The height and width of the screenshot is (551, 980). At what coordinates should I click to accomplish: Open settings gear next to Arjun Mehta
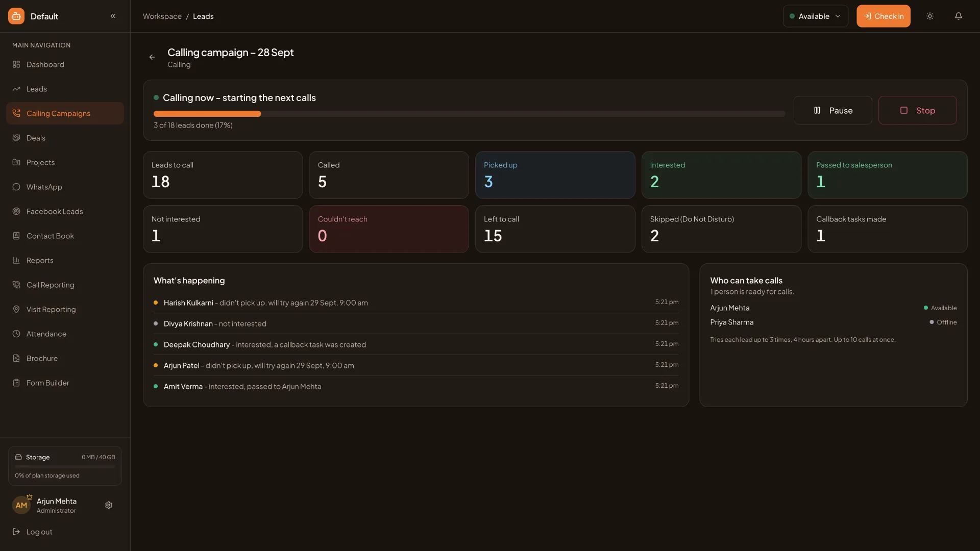pos(109,505)
